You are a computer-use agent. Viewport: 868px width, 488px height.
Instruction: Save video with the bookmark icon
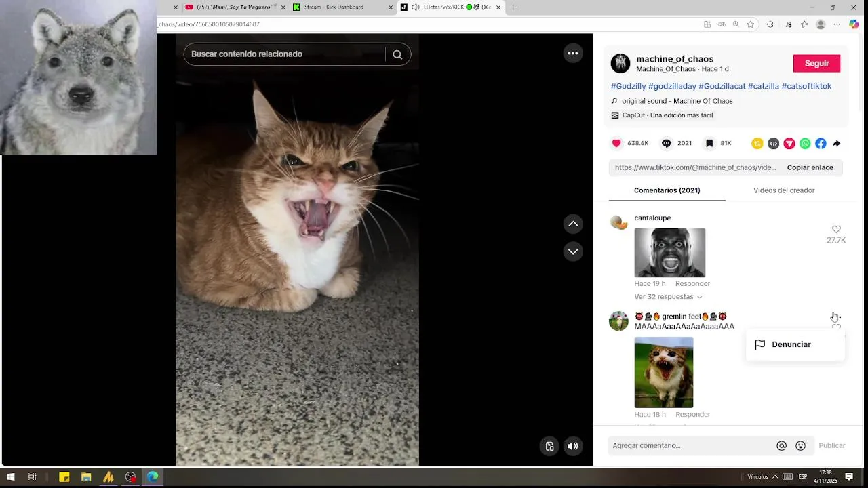tap(709, 143)
